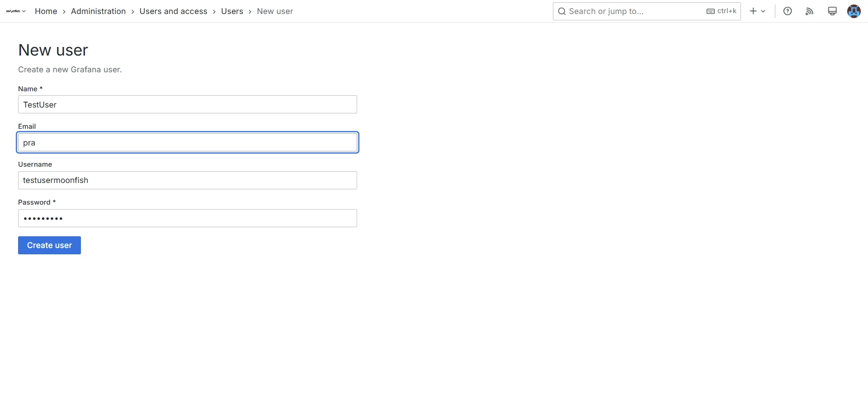This screenshot has width=868, height=412.
Task: Click the RSS news feed icon
Action: point(809,11)
